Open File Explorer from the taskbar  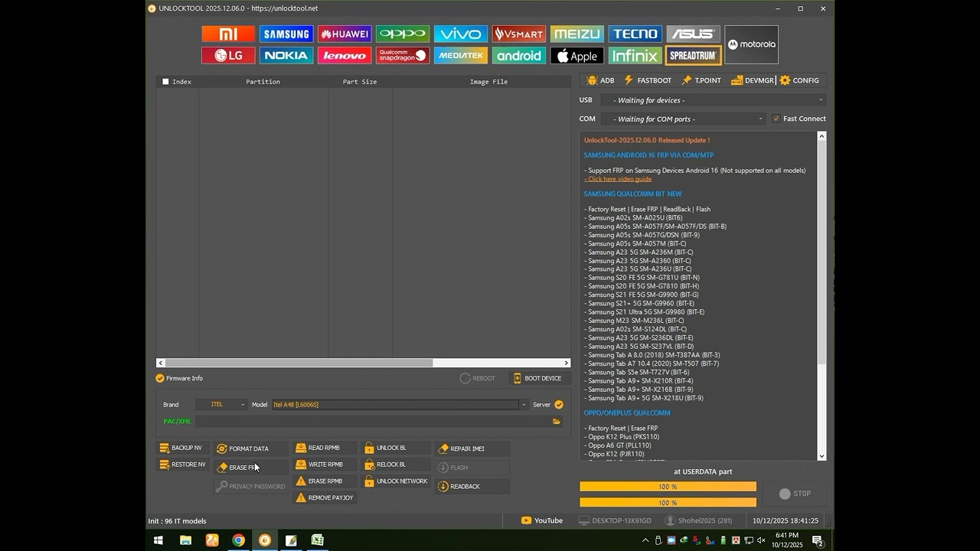[x=185, y=540]
